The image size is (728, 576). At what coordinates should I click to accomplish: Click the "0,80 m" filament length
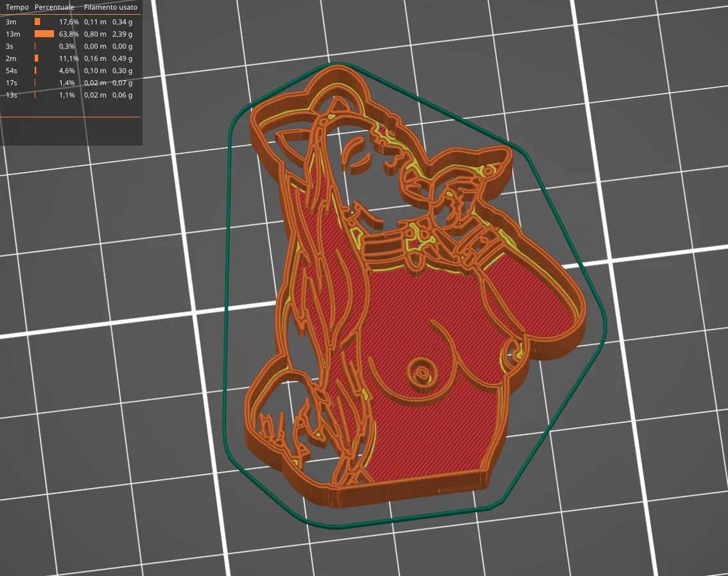point(95,34)
